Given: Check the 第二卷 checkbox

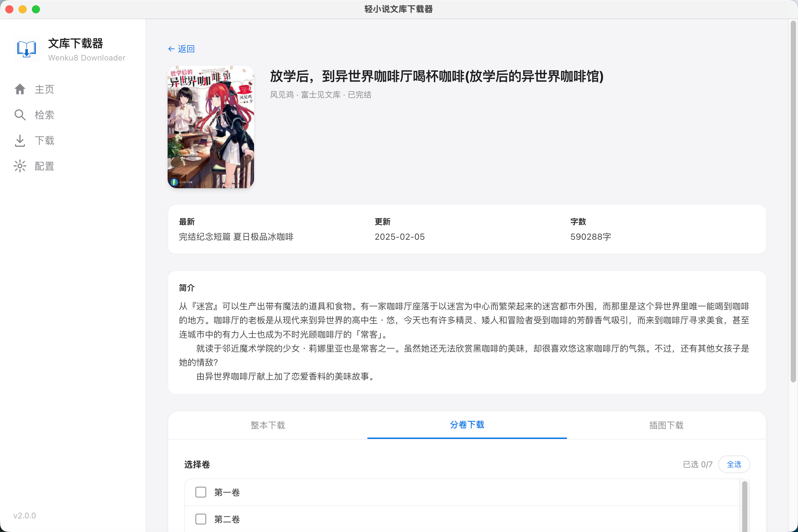Looking at the screenshot, I should [201, 519].
